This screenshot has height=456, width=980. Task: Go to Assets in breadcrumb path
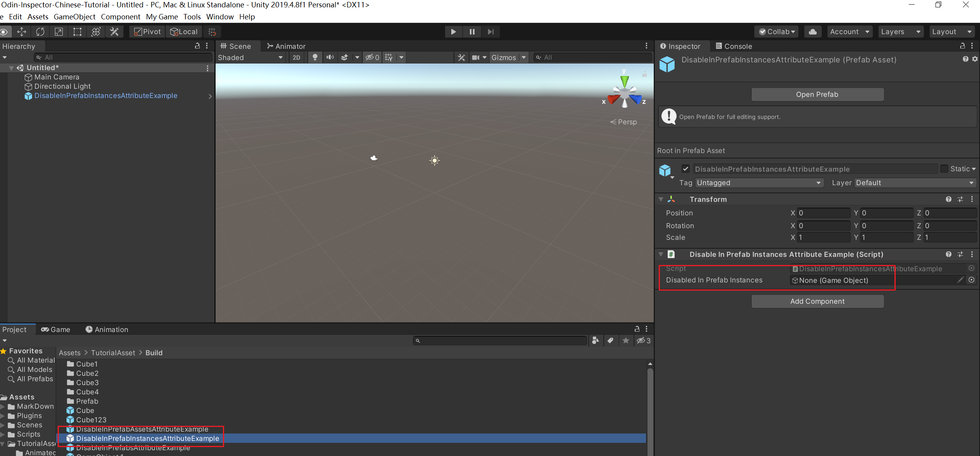[70, 353]
